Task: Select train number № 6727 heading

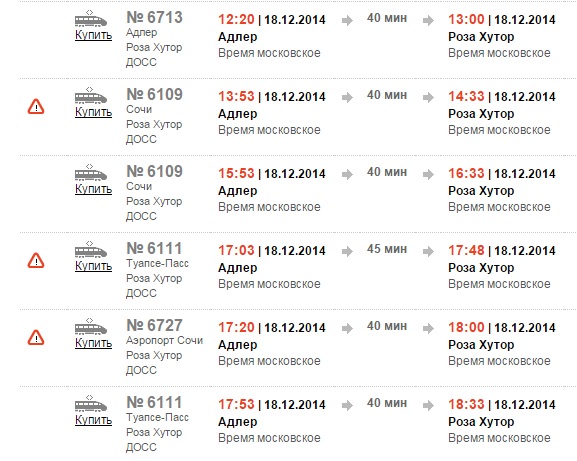Action: 155,325
